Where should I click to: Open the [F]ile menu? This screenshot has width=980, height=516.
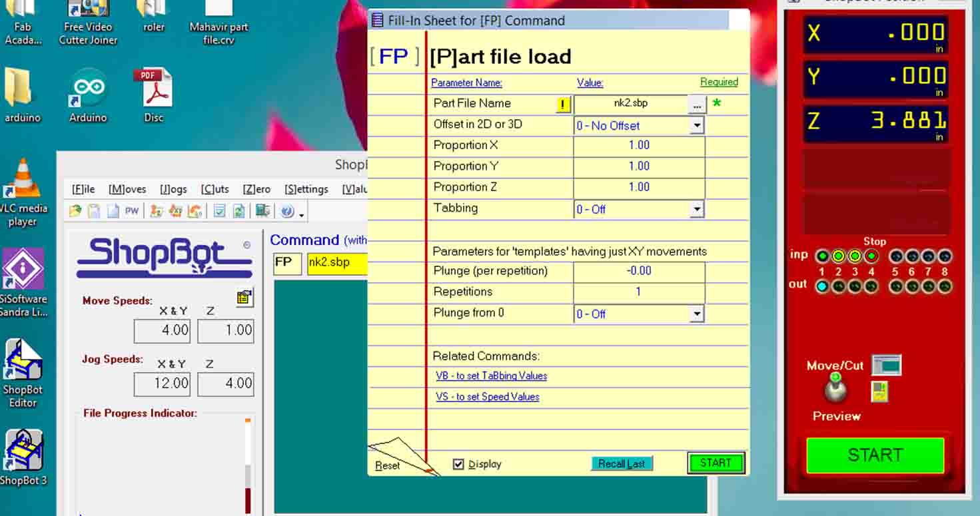click(83, 189)
